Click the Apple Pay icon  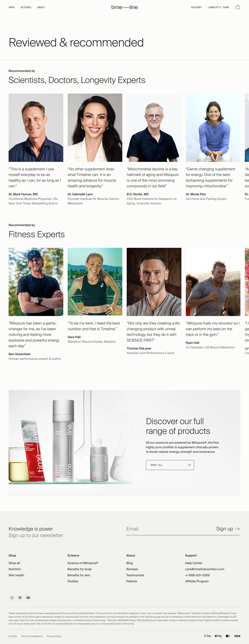[x=218, y=636]
